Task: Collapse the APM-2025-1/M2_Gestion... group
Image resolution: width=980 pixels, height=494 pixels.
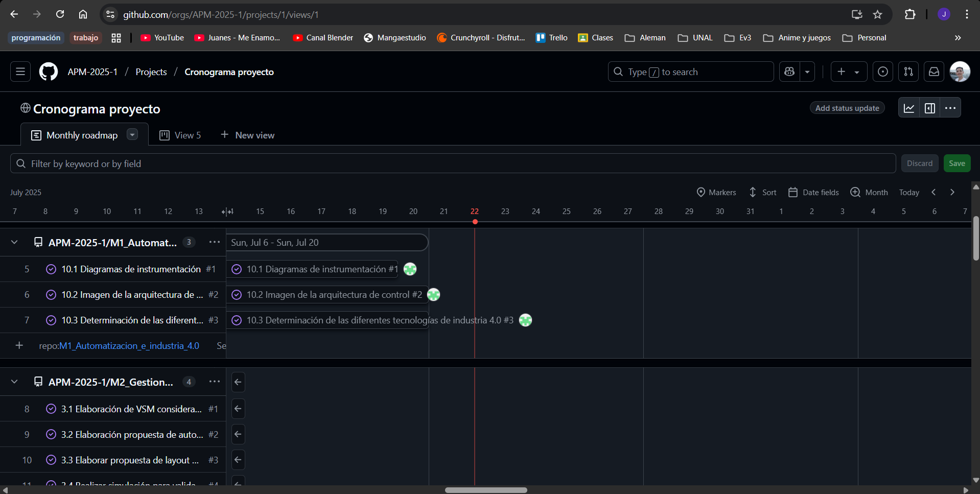Action: pos(14,382)
